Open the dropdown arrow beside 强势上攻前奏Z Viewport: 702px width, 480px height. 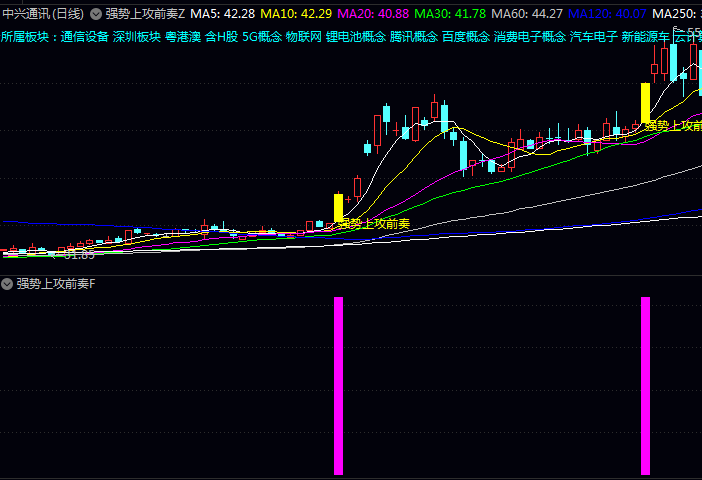click(96, 14)
